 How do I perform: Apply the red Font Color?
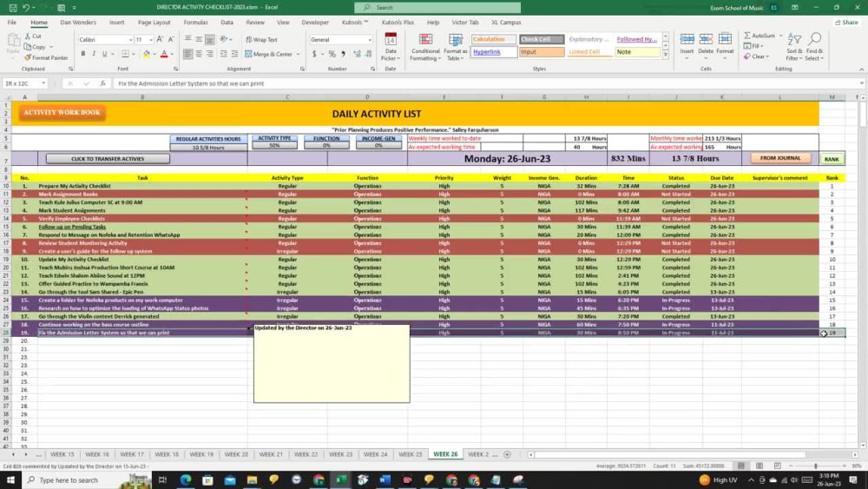tap(164, 54)
